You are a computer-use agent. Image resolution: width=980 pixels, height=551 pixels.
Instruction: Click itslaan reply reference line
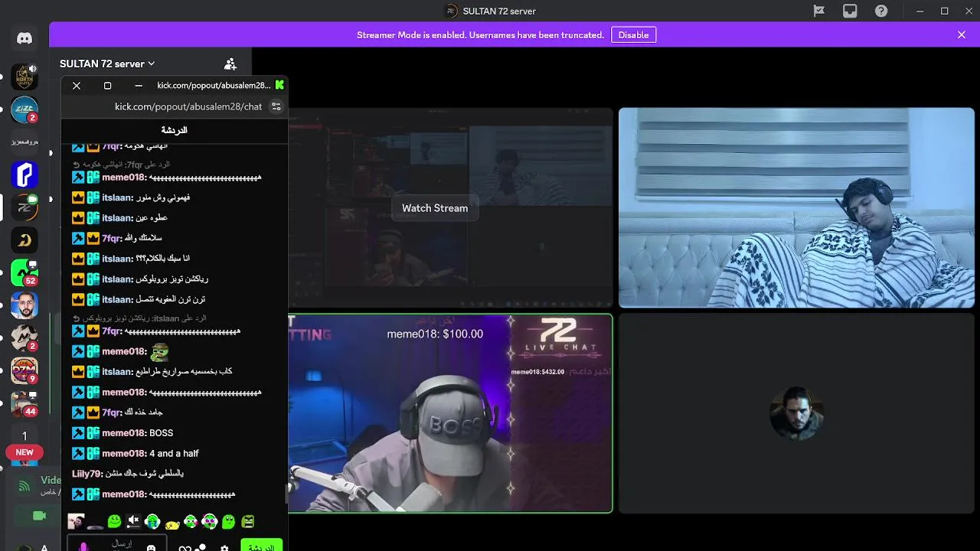coord(139,318)
